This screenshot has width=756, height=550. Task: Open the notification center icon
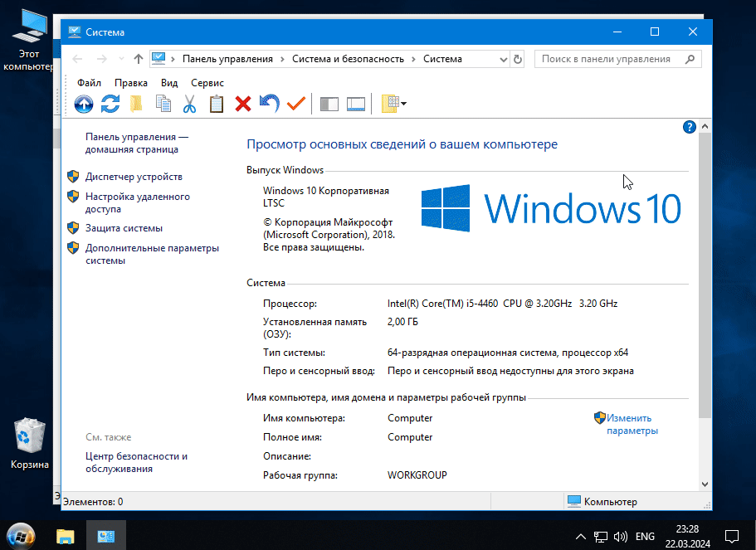[x=732, y=537]
